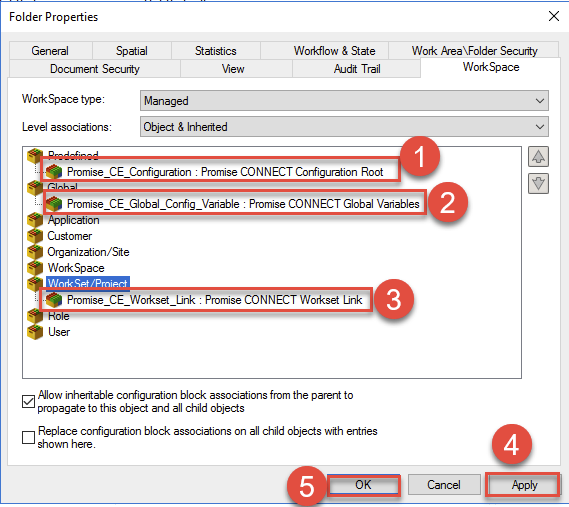Select the WorkSpace tree level

(x=76, y=268)
